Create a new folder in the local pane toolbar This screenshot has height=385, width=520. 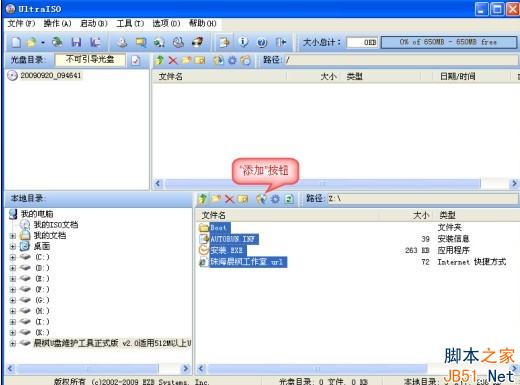(216, 199)
